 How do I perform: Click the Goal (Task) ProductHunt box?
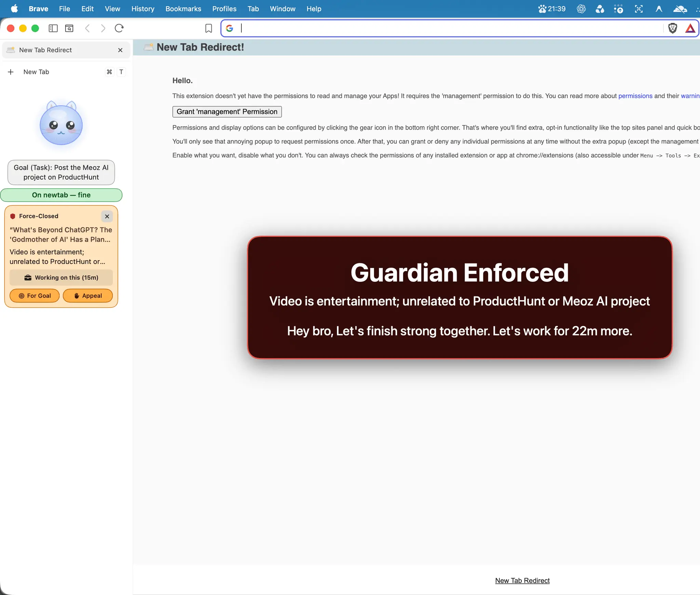pos(61,172)
